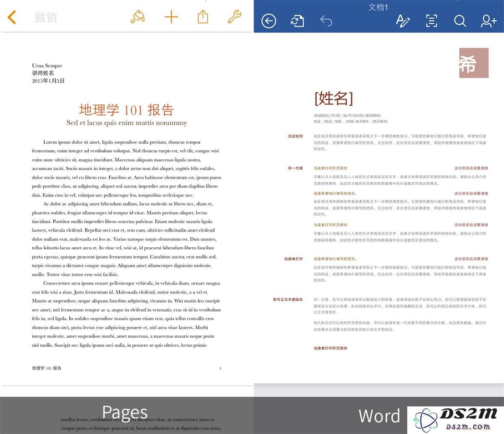The width and height of the screenshot is (504, 434).
Task: Click the [姓名] placeholder heading in Word
Action: 333,98
